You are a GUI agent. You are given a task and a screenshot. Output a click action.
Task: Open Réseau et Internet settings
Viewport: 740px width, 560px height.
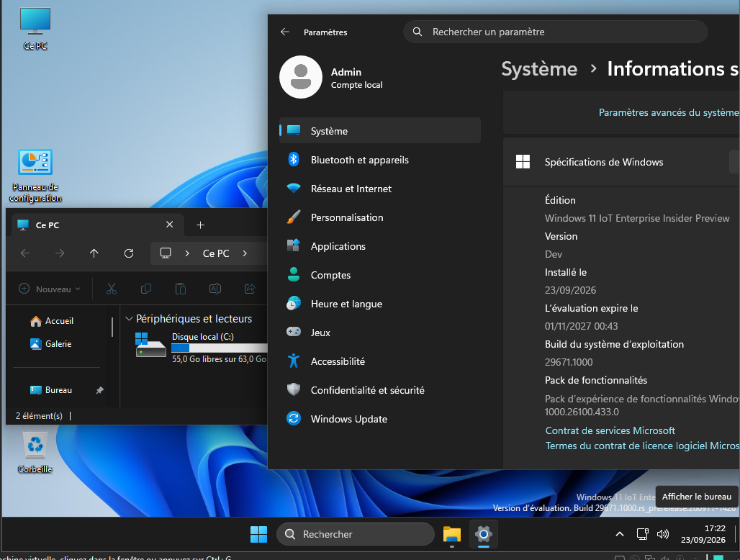[x=380, y=189]
